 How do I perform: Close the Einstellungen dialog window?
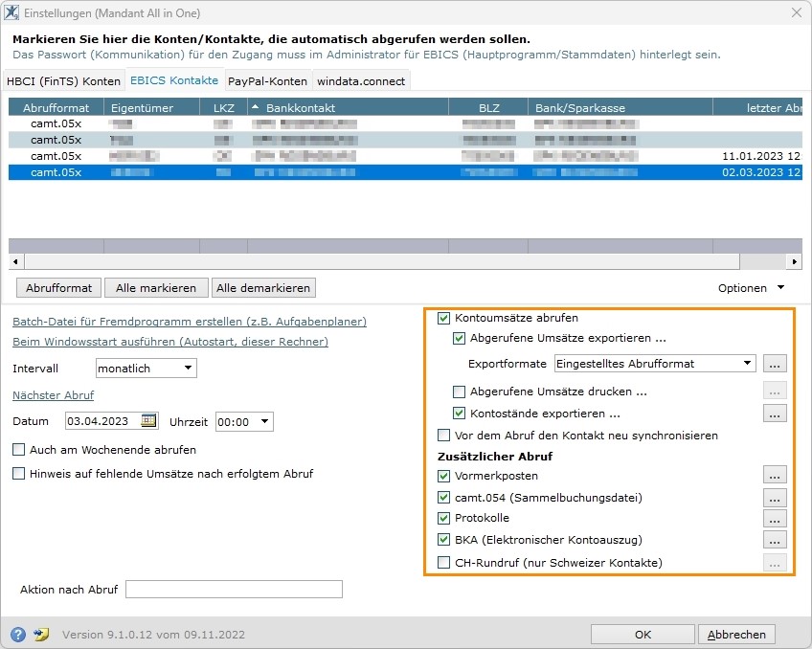(797, 13)
